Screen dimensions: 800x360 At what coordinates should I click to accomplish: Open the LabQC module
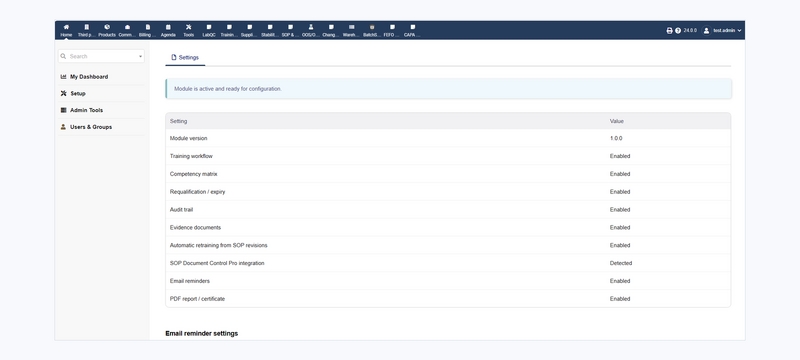[x=209, y=30]
